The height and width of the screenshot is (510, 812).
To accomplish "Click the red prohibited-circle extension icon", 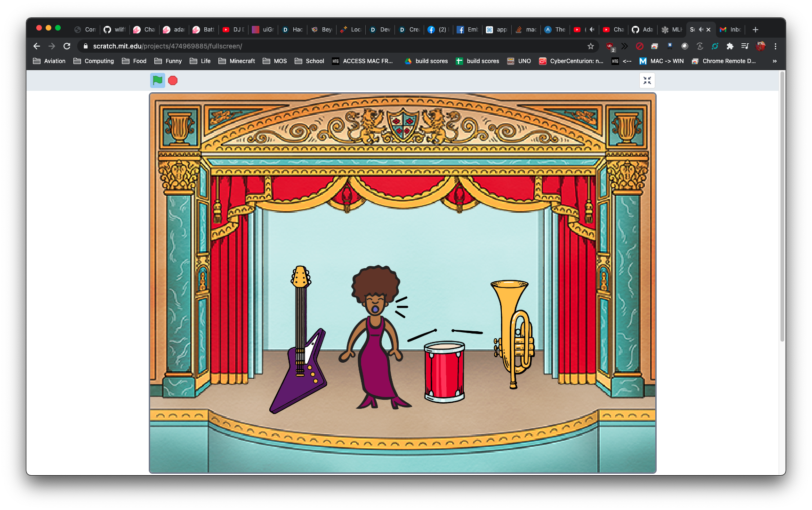I will [x=639, y=46].
